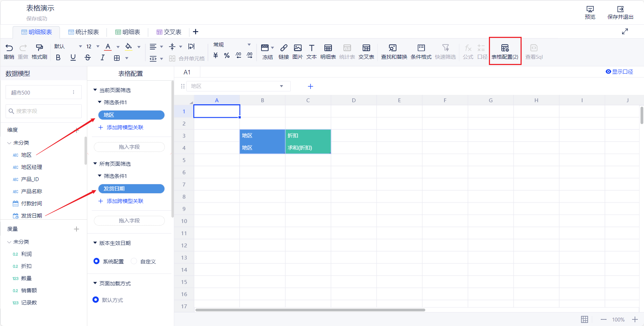Toggle 显示口径 display option
The height and width of the screenshot is (326, 644).
click(x=619, y=72)
